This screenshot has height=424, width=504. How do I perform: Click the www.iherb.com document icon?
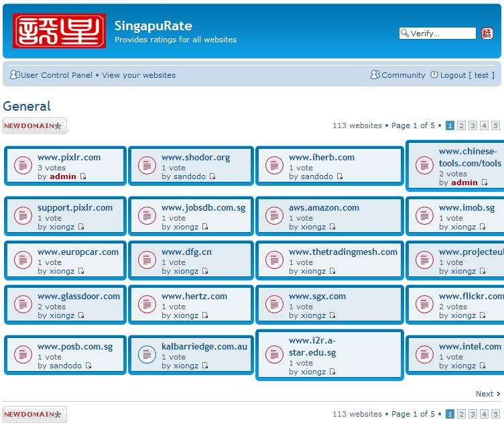coord(274,165)
